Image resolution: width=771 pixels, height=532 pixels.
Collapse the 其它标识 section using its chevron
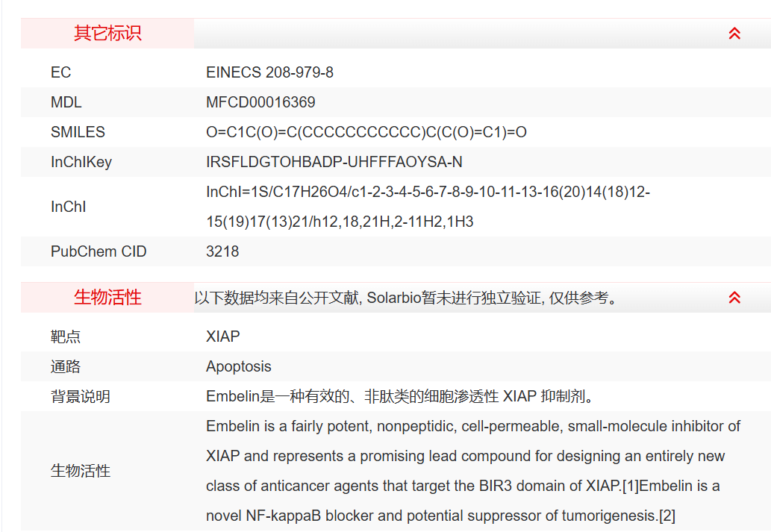(x=734, y=34)
